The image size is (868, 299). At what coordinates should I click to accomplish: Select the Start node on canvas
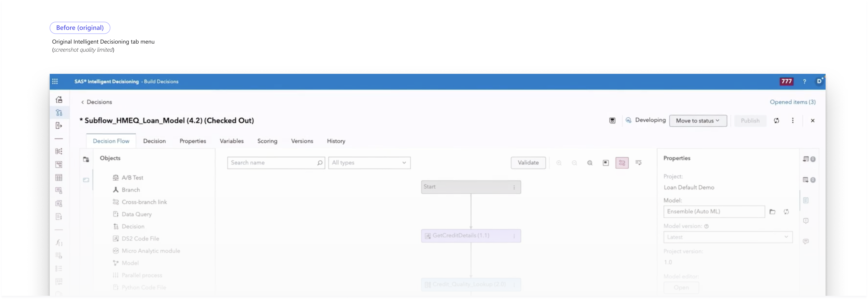(471, 187)
